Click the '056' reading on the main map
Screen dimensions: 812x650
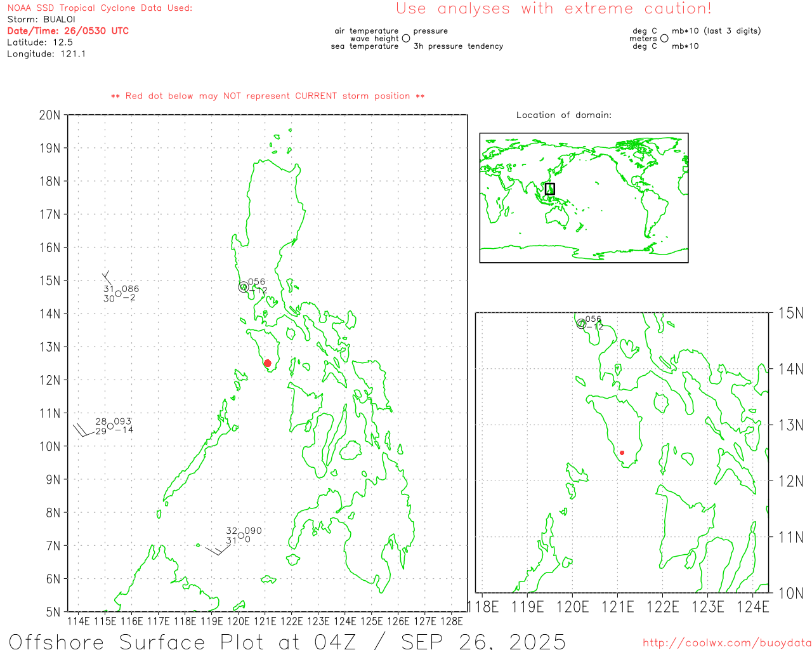click(257, 282)
